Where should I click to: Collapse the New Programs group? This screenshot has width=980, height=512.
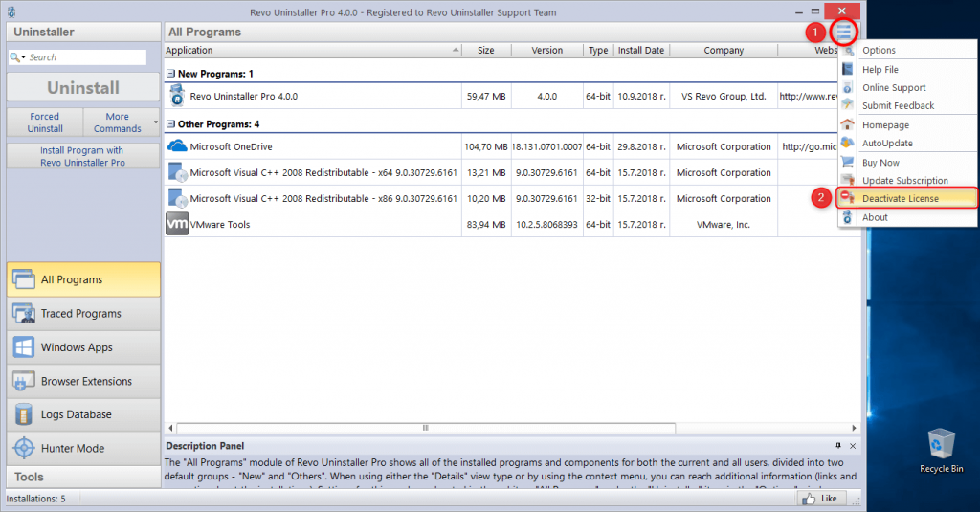point(170,74)
